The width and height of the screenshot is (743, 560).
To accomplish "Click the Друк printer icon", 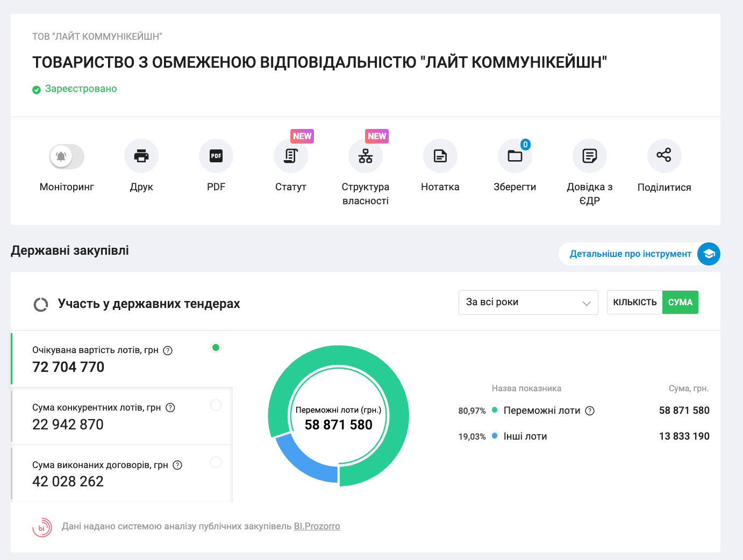I will point(141,156).
